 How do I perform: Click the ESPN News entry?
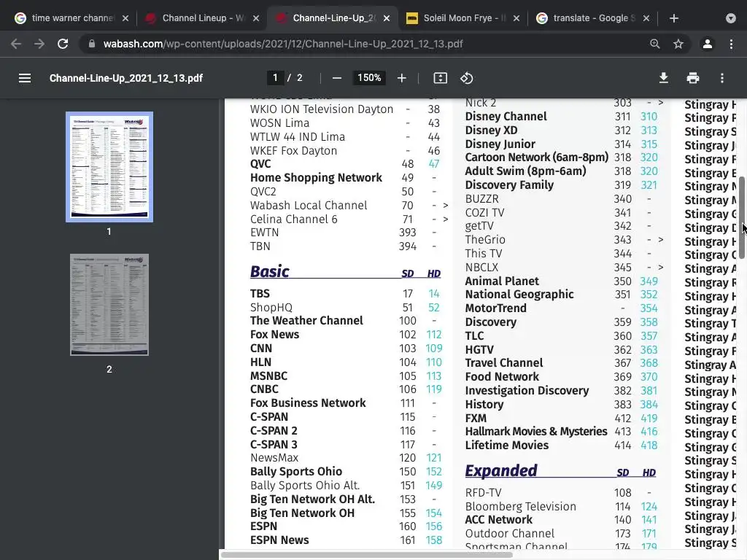tap(279, 540)
